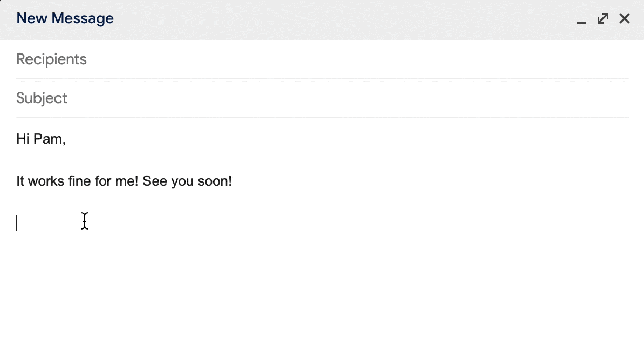
Task: Close the New Message draft
Action: pyautogui.click(x=625, y=19)
